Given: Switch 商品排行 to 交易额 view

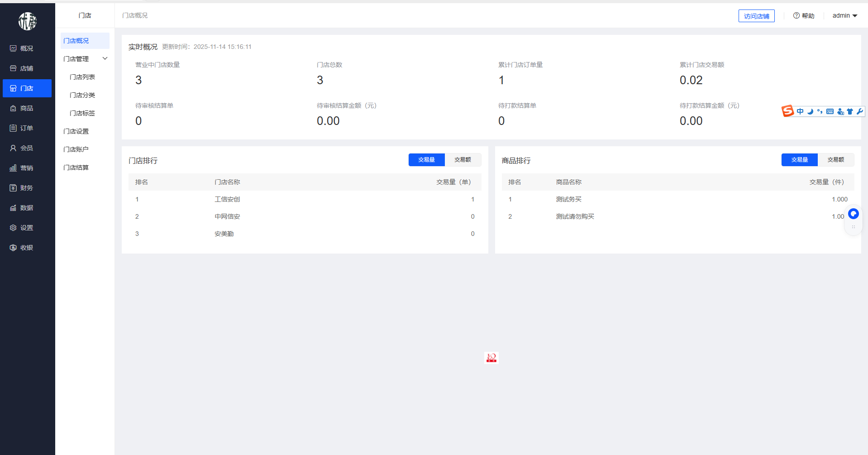Looking at the screenshot, I should click(x=835, y=160).
